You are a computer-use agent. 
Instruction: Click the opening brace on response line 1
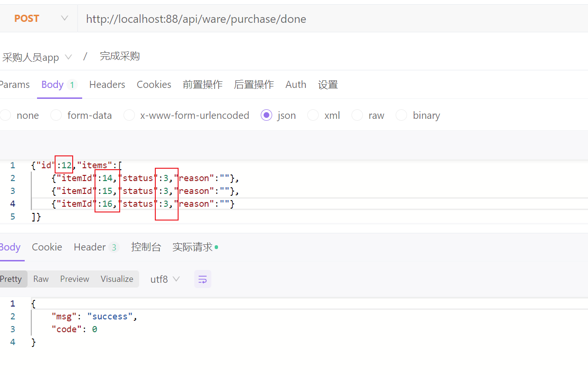point(33,304)
